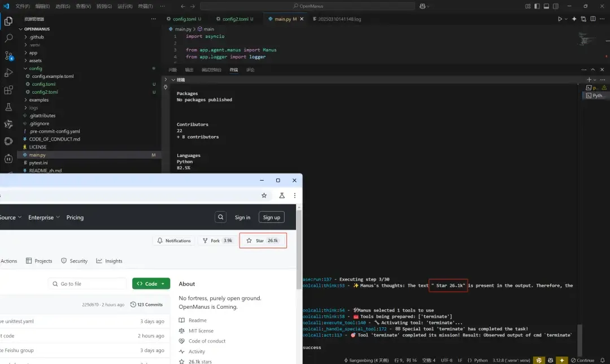Open Source Control view with badge

(x=8, y=55)
